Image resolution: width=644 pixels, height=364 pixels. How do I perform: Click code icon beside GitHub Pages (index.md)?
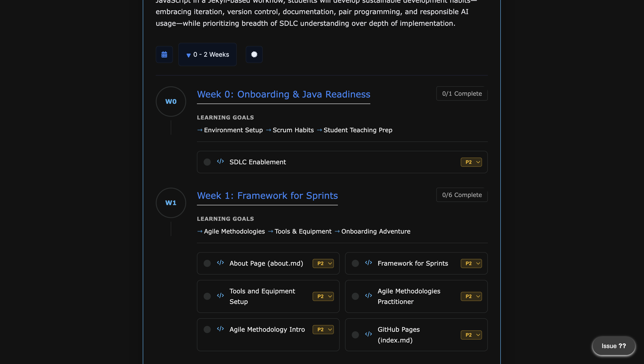tap(368, 334)
